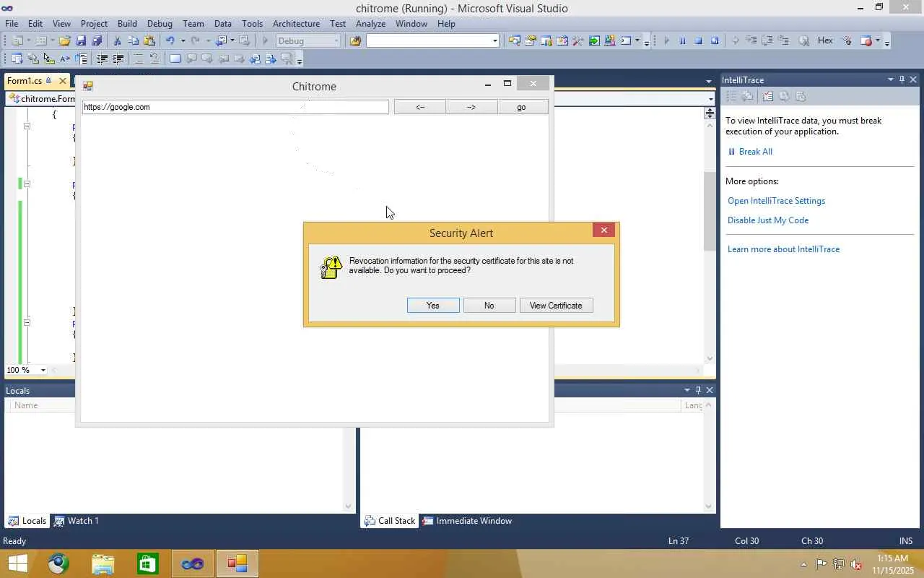The height and width of the screenshot is (578, 924).
Task: Open IntelliTrace Settings link
Action: coord(776,201)
